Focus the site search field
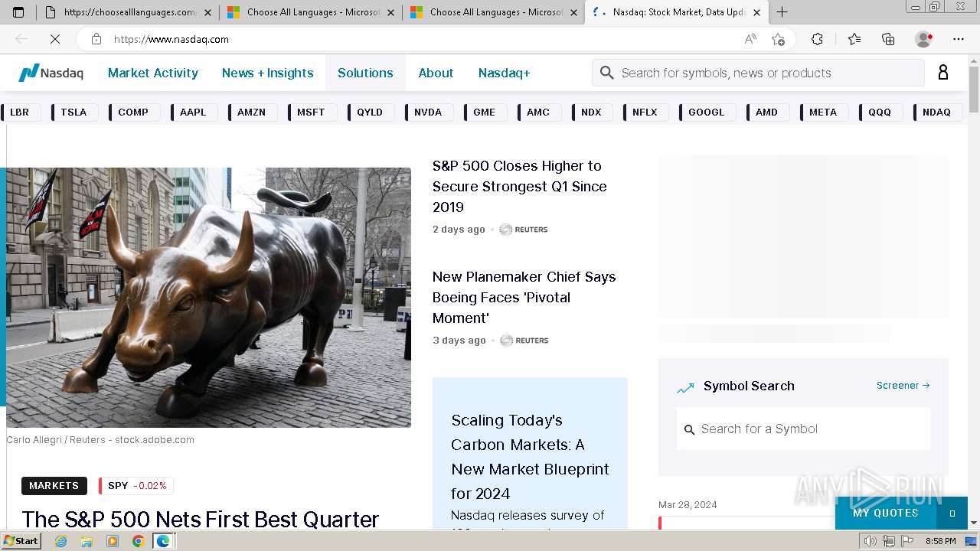Viewport: 980px width, 551px height. coord(758,73)
